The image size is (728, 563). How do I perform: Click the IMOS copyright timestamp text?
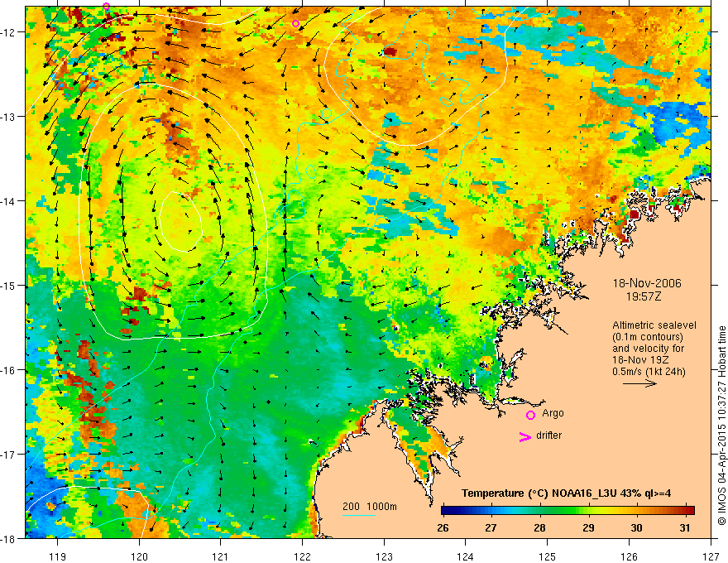coord(721,426)
